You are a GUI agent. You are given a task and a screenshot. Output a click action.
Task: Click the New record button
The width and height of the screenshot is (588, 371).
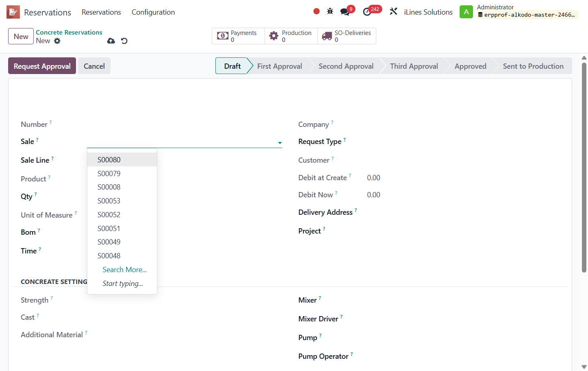pyautogui.click(x=21, y=36)
